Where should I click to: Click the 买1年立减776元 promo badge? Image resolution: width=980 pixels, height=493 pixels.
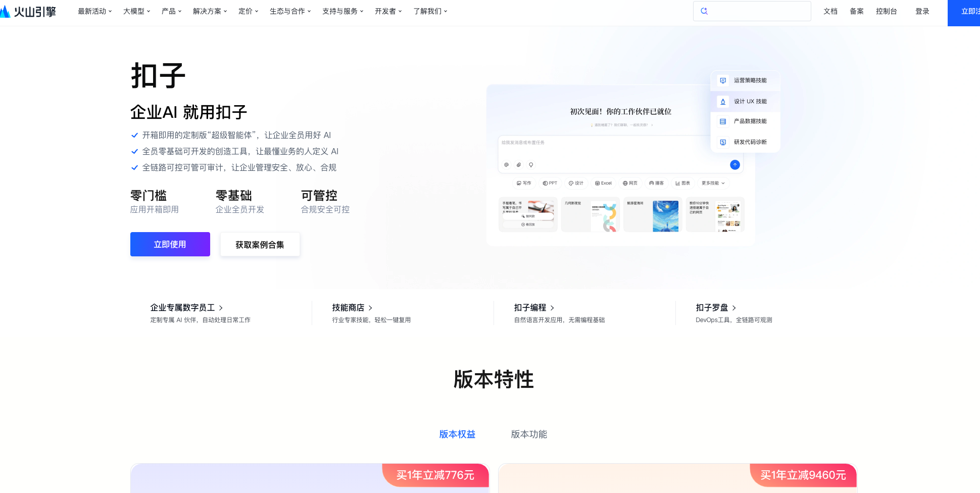click(x=435, y=475)
